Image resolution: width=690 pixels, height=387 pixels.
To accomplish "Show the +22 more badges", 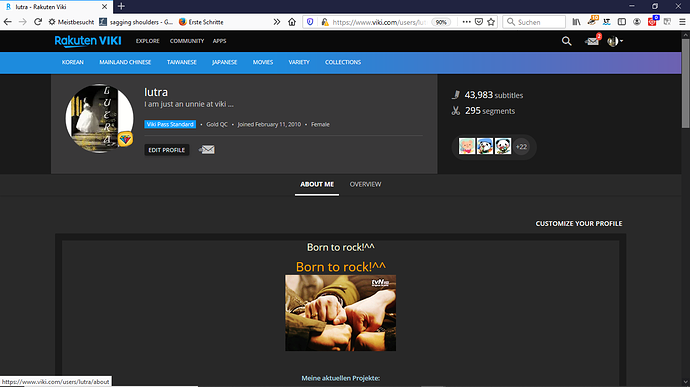I will pos(521,147).
